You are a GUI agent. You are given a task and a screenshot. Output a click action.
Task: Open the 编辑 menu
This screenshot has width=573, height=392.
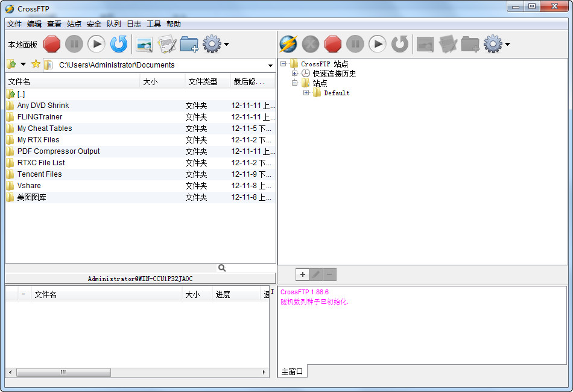pyautogui.click(x=34, y=24)
